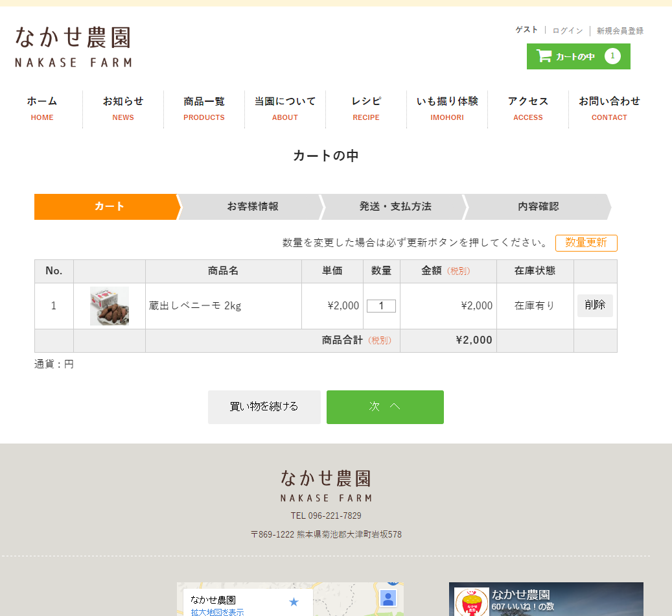Click the 通貨：円 text
Viewport: 672px width, 616px height.
[54, 364]
